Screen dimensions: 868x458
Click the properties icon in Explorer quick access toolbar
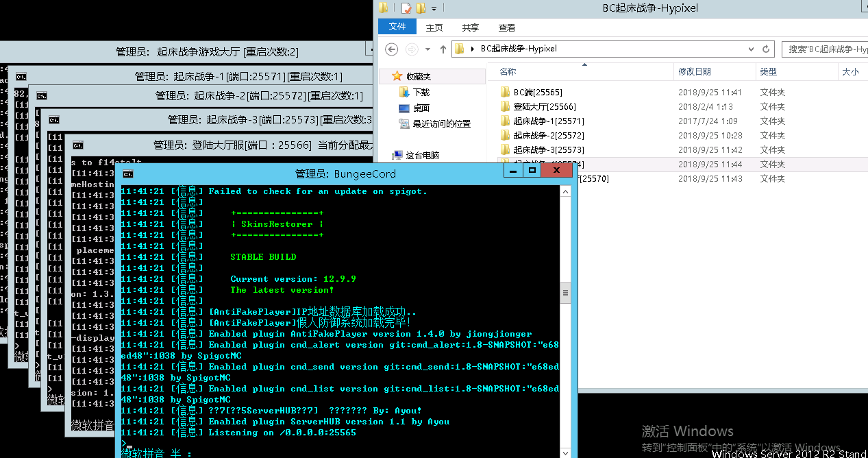pos(406,8)
